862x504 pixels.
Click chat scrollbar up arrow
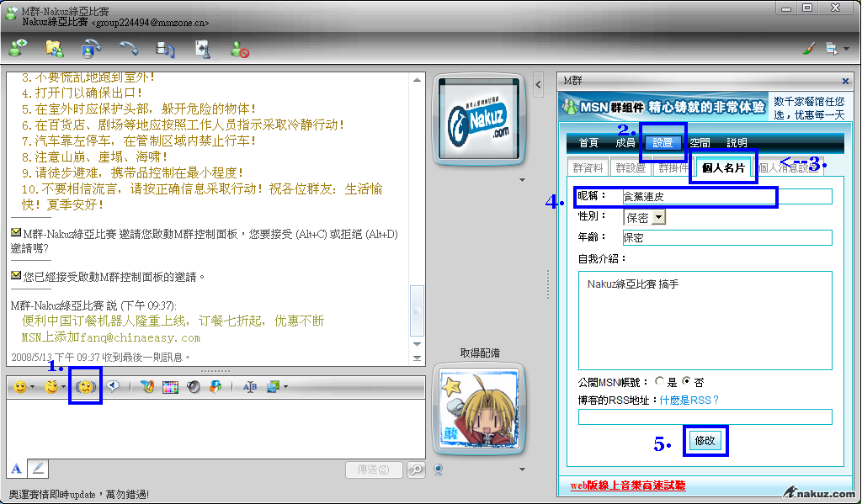(417, 80)
